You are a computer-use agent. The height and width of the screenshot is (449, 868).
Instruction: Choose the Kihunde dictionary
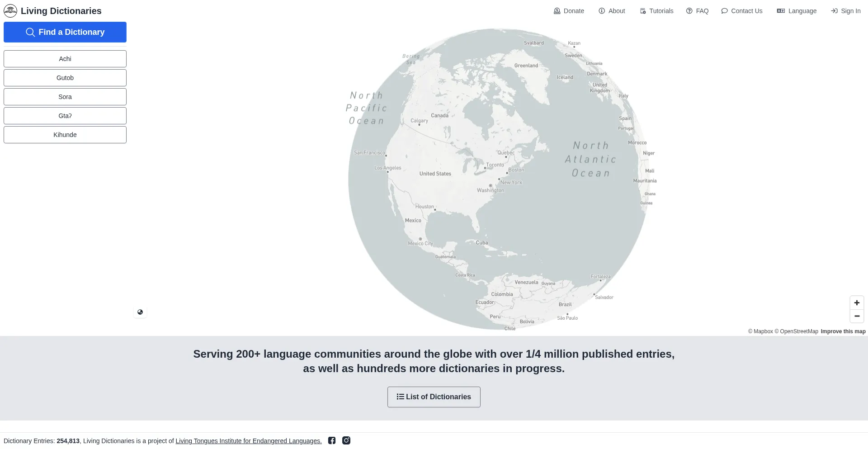pyautogui.click(x=65, y=135)
